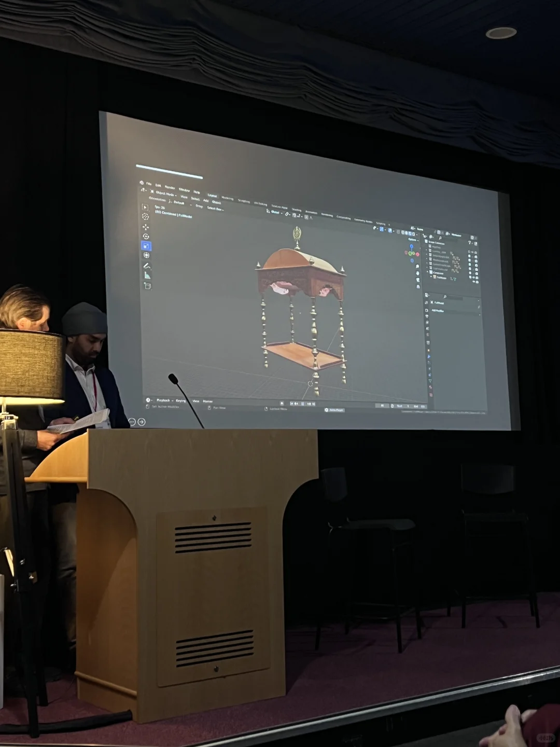Switch to rendered viewport shading
This screenshot has width=560, height=747.
pyautogui.click(x=413, y=234)
